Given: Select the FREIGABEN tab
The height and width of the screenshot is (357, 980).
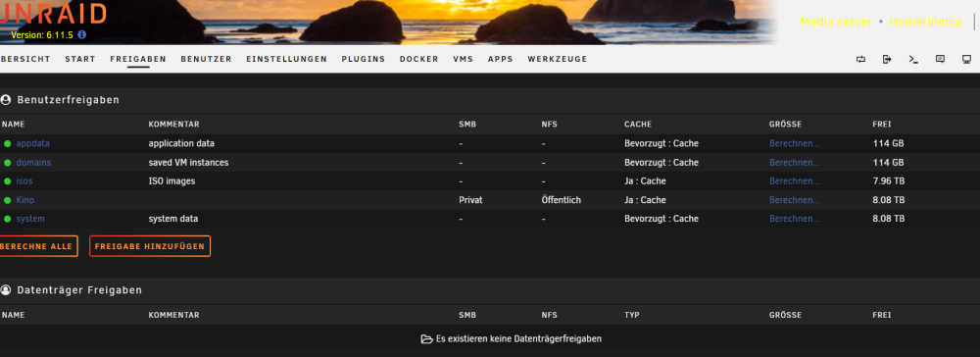Looking at the screenshot, I should [138, 60].
